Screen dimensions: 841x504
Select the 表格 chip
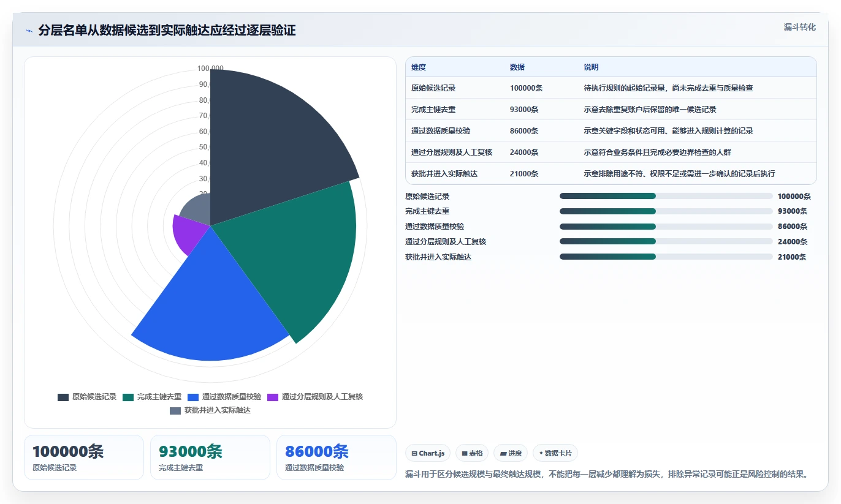pos(472,453)
